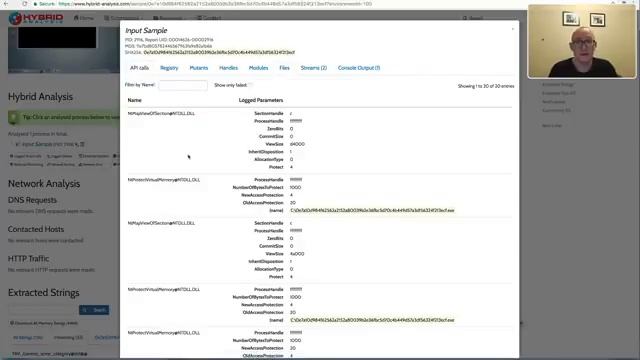
Task: Click the green Tip banner in background page
Action: coord(64,117)
